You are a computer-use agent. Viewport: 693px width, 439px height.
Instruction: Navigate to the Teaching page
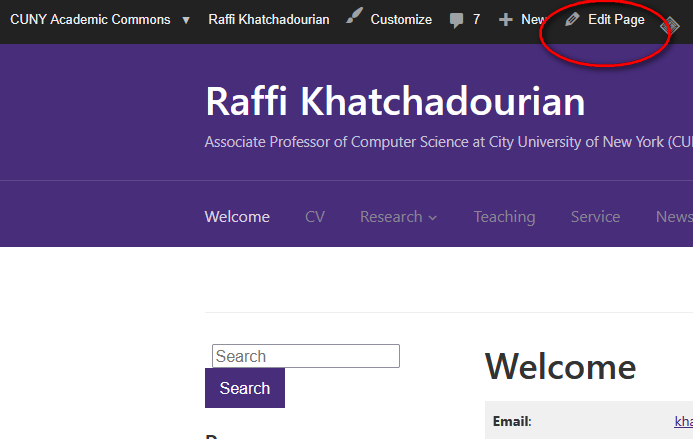pos(504,217)
